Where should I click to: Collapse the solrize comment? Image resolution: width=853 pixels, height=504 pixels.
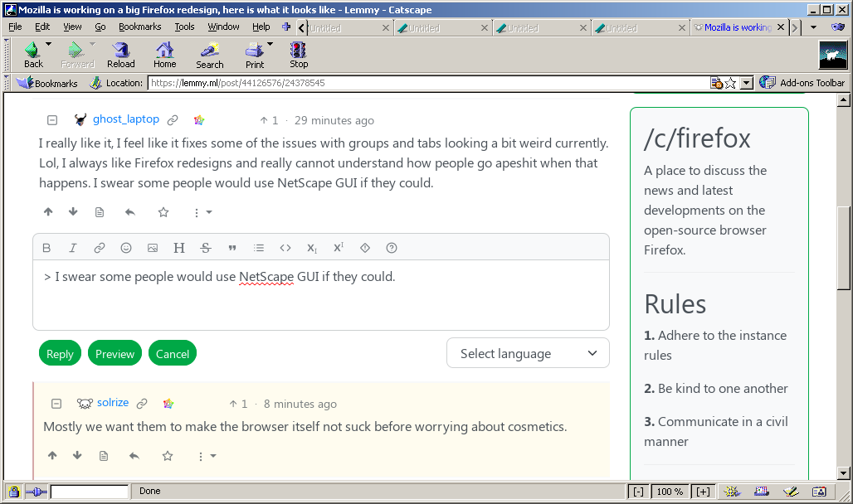(56, 404)
